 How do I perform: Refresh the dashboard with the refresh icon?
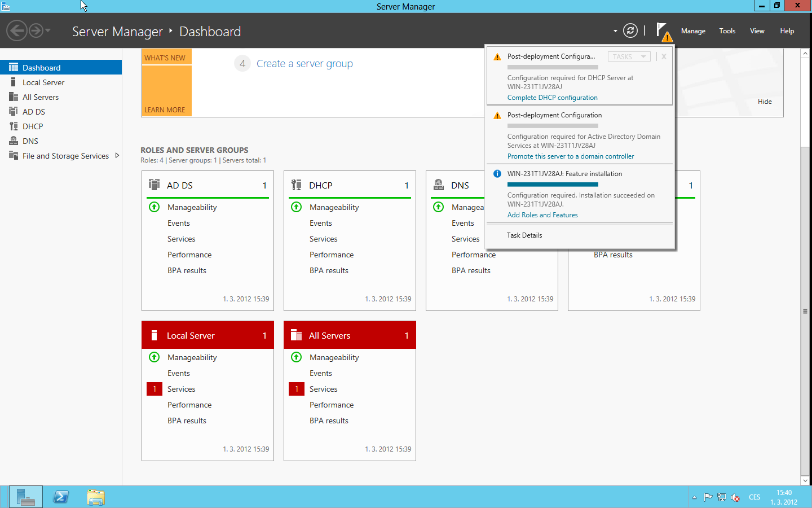630,30
